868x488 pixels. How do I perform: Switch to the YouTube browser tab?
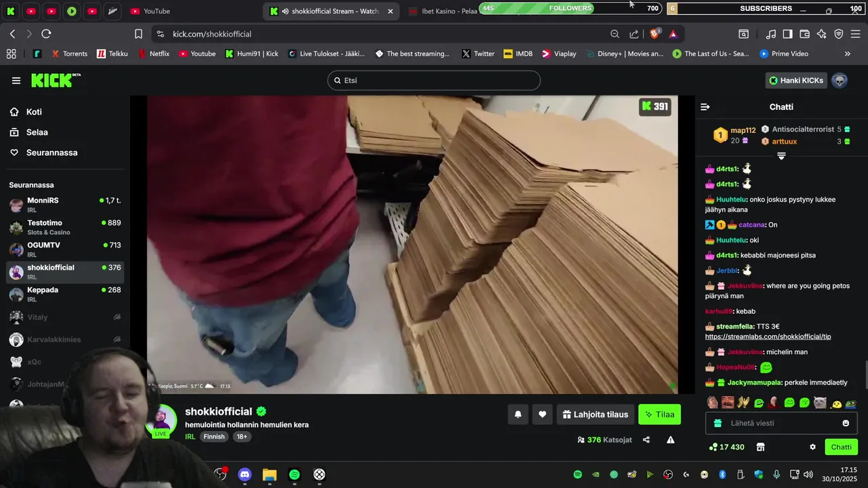point(150,11)
